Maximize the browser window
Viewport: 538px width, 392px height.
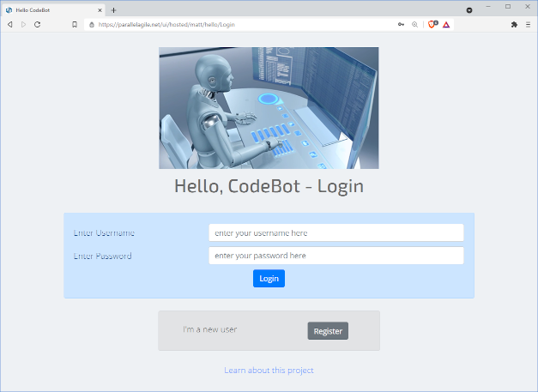508,7
